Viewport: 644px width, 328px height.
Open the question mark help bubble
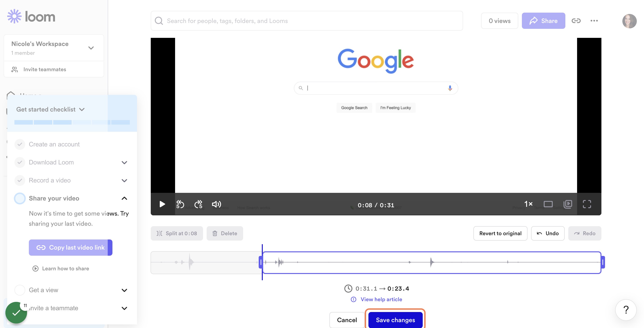point(626,310)
